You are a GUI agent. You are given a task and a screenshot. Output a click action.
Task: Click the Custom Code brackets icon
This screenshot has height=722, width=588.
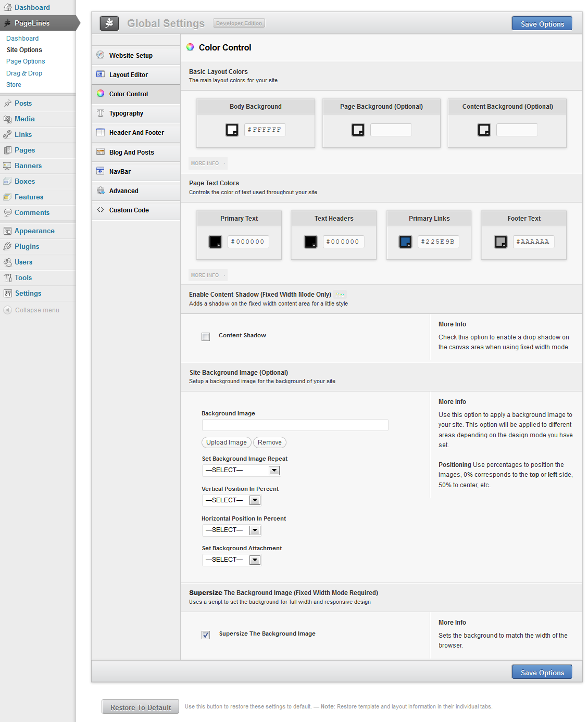101,210
